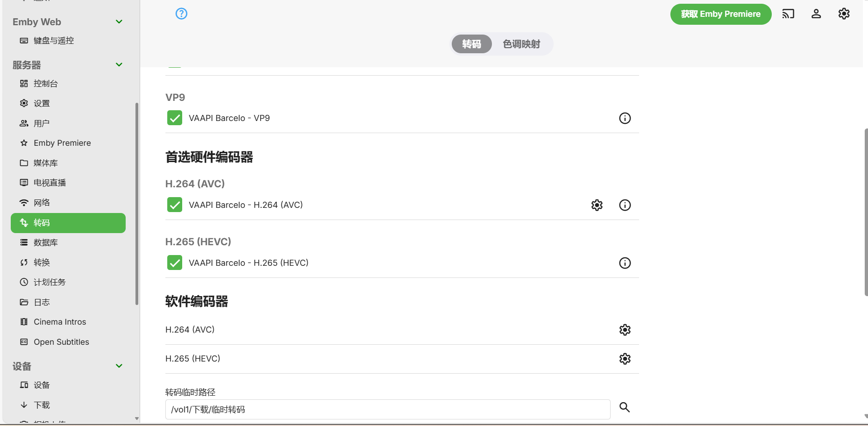The image size is (868, 426).
Task: Click the 电视直播 live TV icon
Action: click(24, 183)
